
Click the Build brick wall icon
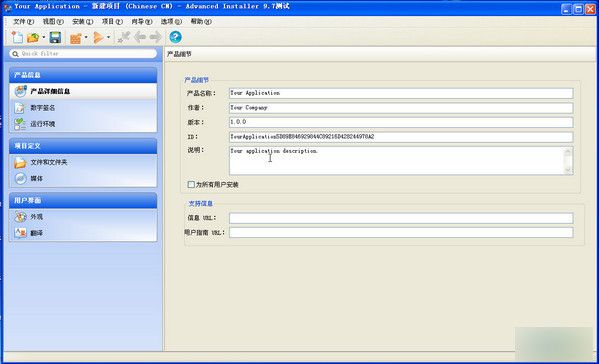(76, 37)
